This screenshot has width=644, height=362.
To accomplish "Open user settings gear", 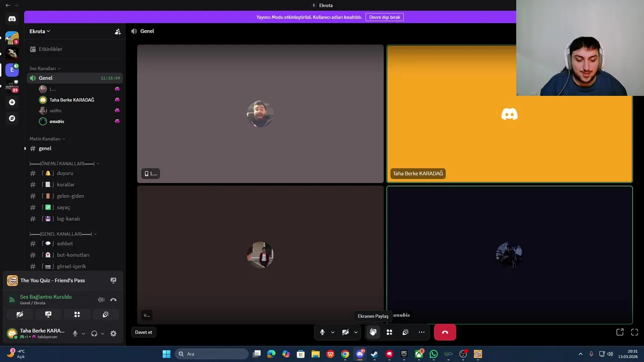I will click(x=113, y=333).
